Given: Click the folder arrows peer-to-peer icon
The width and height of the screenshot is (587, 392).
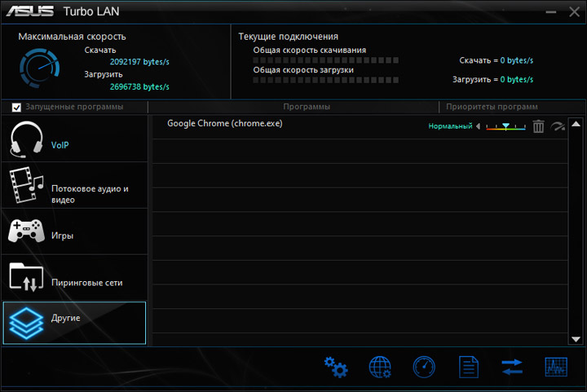Looking at the screenshot, I should [26, 277].
